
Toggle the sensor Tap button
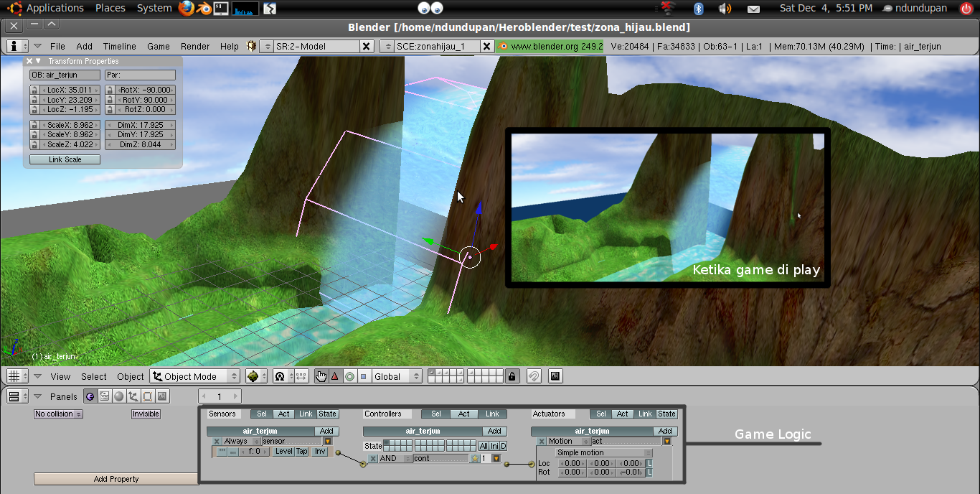pos(302,452)
